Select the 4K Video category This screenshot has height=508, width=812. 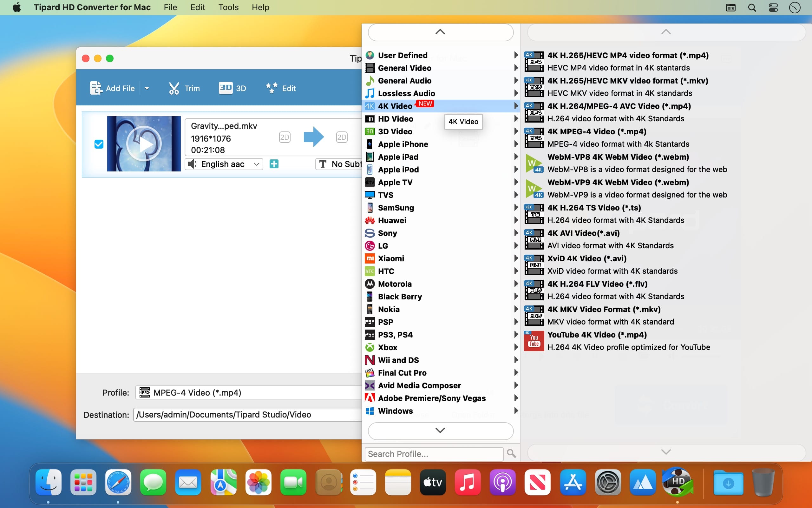[x=441, y=106]
